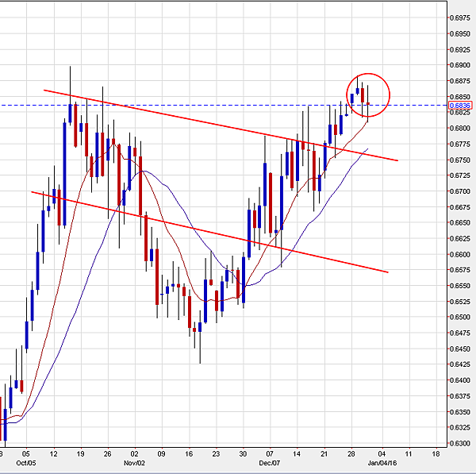Click the 0.6675 price axis label
Viewport: 476px width, 474px height.
pos(460,207)
